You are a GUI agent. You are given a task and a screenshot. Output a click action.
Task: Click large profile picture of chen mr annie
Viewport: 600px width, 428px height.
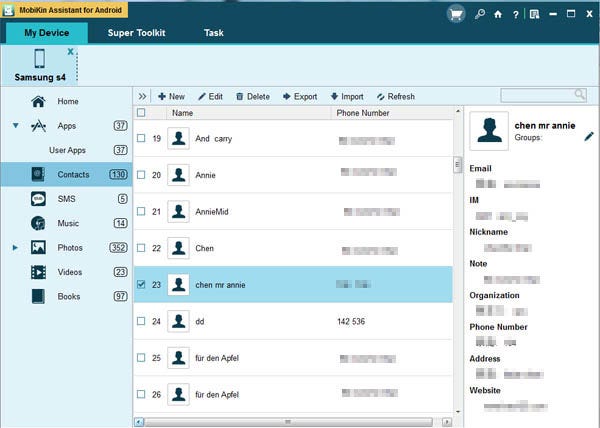click(489, 131)
